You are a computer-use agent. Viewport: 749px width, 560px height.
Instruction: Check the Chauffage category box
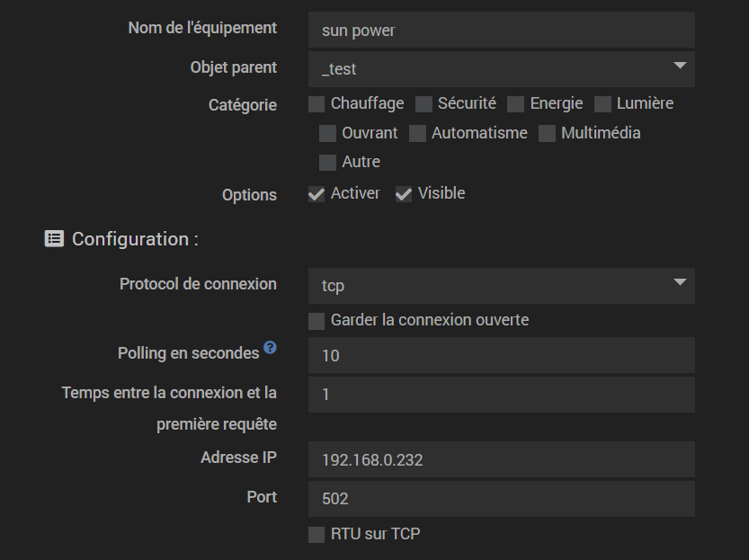click(317, 104)
